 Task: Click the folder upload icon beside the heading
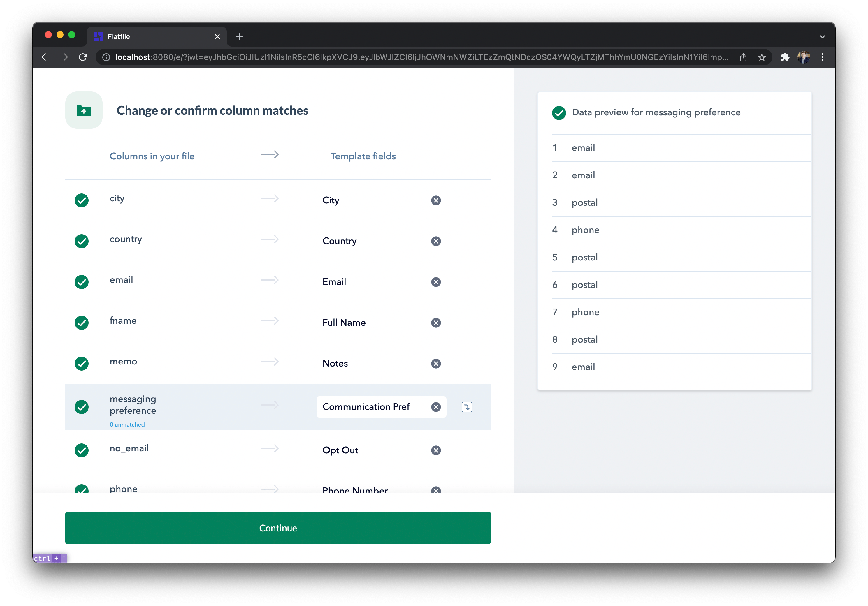[84, 110]
